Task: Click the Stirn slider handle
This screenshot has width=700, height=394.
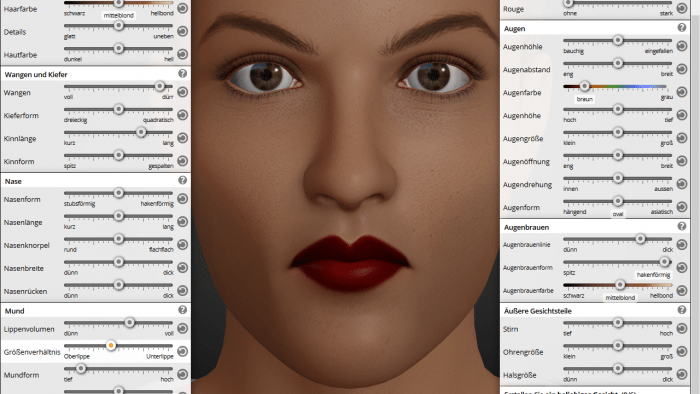Action: pyautogui.click(x=618, y=323)
